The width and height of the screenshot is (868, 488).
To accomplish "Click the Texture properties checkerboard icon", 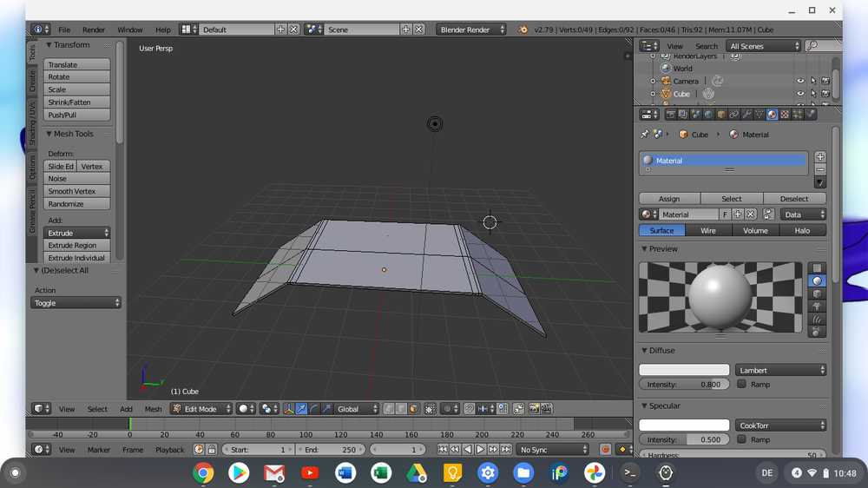I will click(785, 115).
